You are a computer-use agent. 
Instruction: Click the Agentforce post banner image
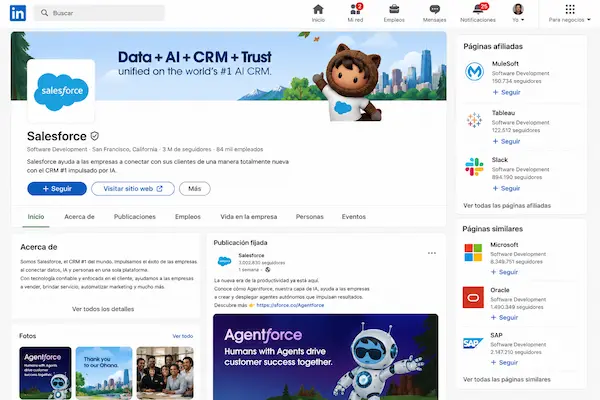point(326,357)
